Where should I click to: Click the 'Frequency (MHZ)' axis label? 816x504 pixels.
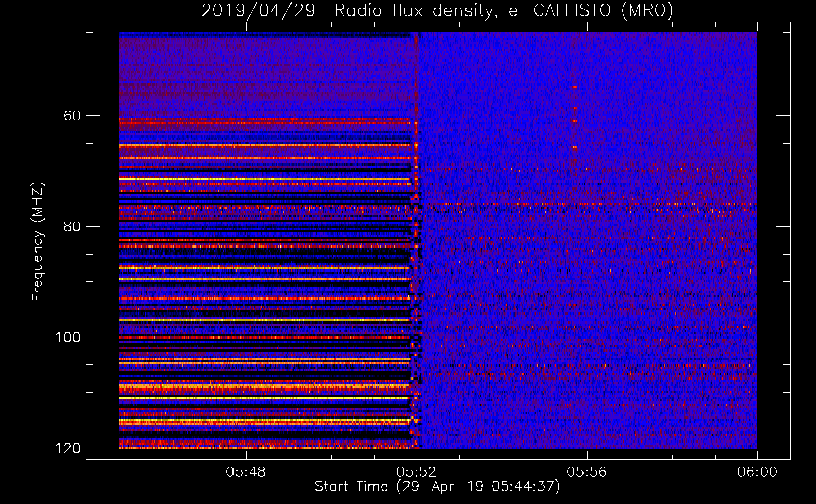(38, 242)
